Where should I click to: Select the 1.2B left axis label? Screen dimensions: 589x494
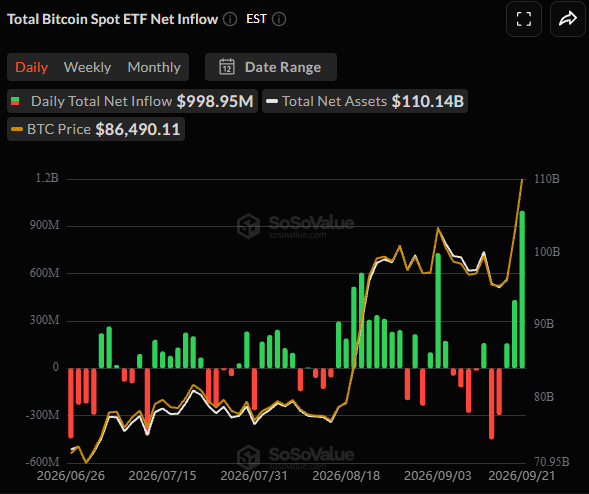point(47,178)
